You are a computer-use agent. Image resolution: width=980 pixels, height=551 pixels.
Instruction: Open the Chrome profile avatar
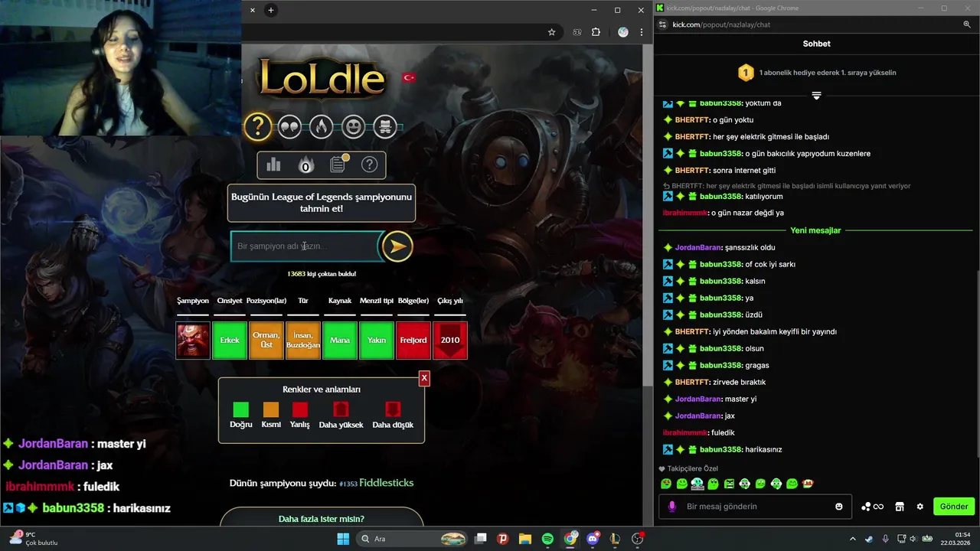623,32
